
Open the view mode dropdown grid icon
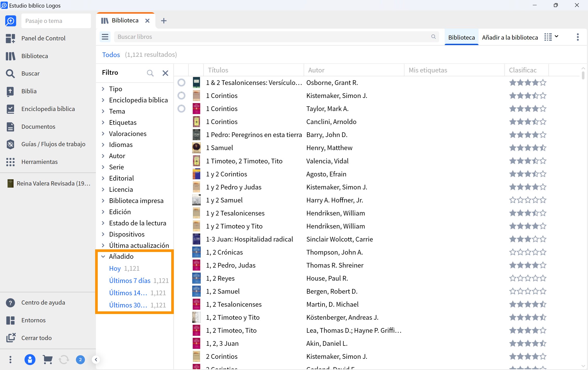(551, 37)
